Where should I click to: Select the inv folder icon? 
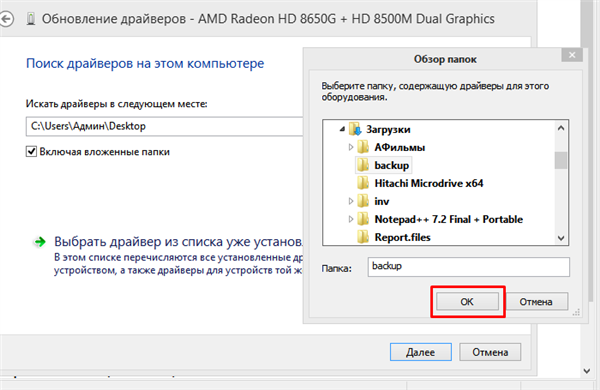pyautogui.click(x=363, y=201)
